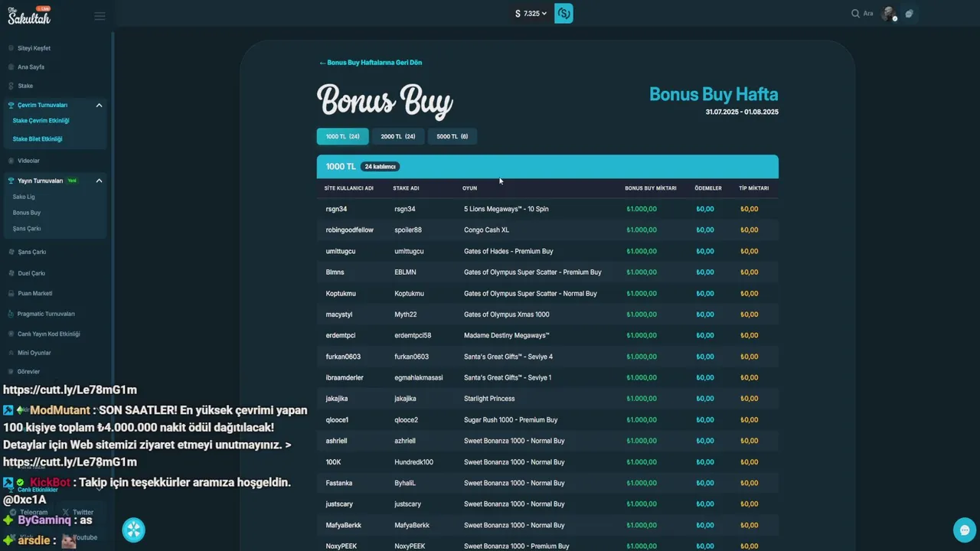This screenshot has height=551, width=980.
Task: Open the chat bubbles icon in header
Action: [909, 14]
